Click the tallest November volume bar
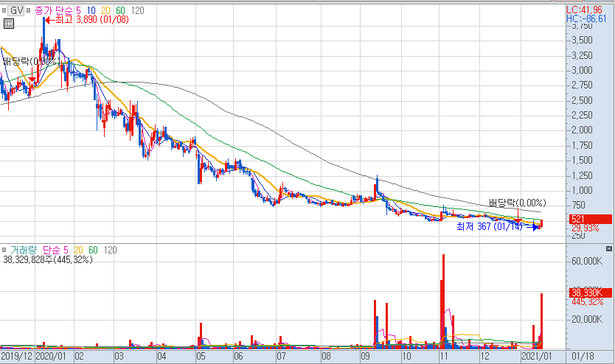The image size is (615, 364). [443, 301]
